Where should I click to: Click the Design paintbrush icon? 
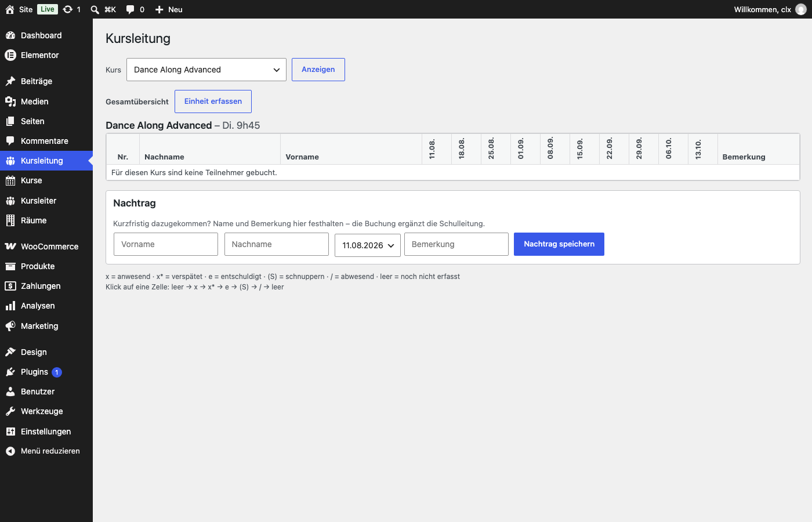tap(10, 352)
